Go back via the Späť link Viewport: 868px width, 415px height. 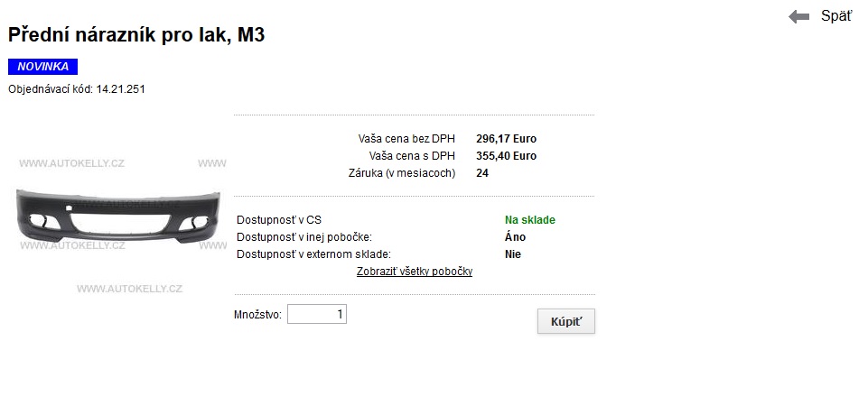835,16
